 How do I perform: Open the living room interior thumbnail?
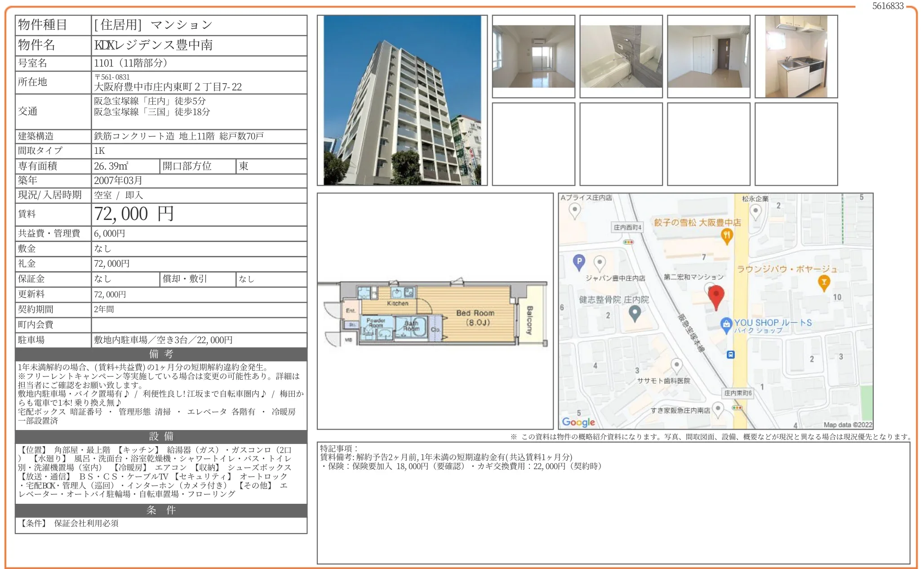click(x=533, y=56)
